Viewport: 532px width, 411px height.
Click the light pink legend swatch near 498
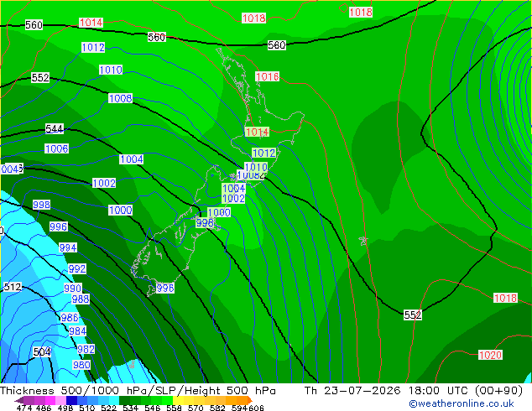tap(61, 400)
